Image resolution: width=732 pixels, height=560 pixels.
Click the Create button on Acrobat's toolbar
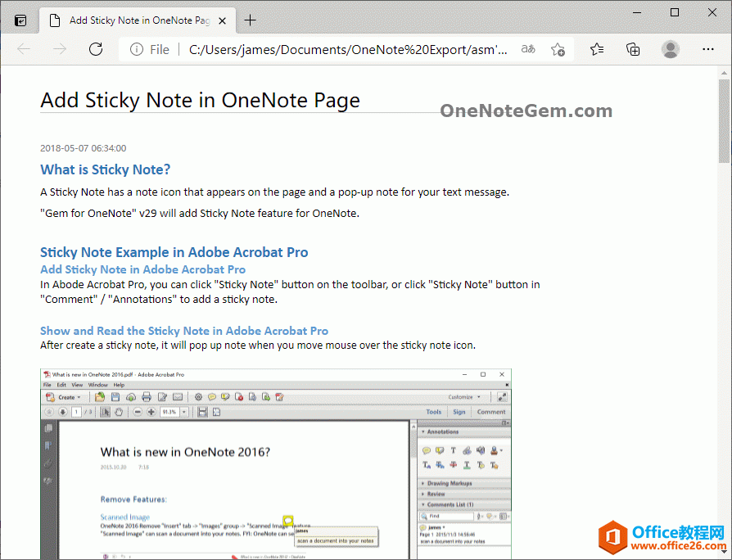[63, 397]
